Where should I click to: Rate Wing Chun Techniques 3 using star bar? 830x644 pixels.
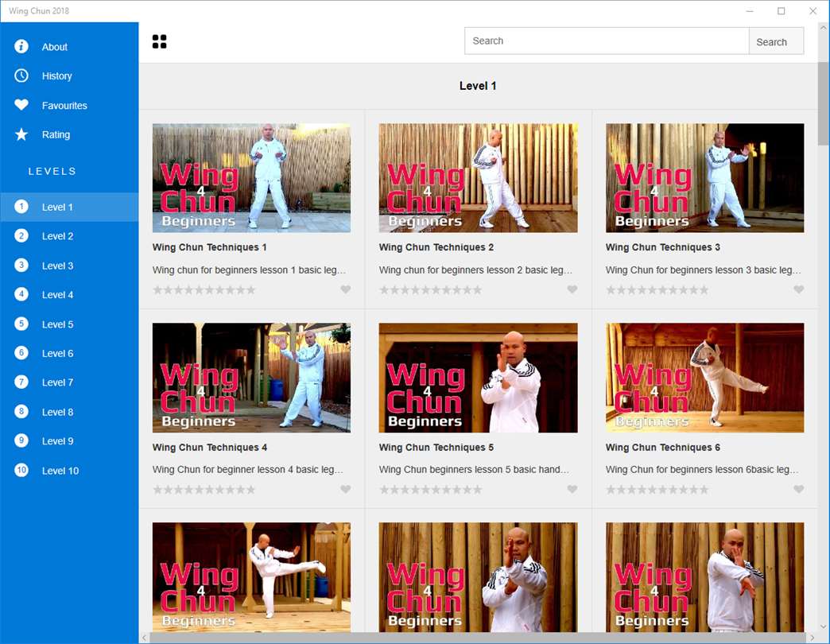pos(657,290)
